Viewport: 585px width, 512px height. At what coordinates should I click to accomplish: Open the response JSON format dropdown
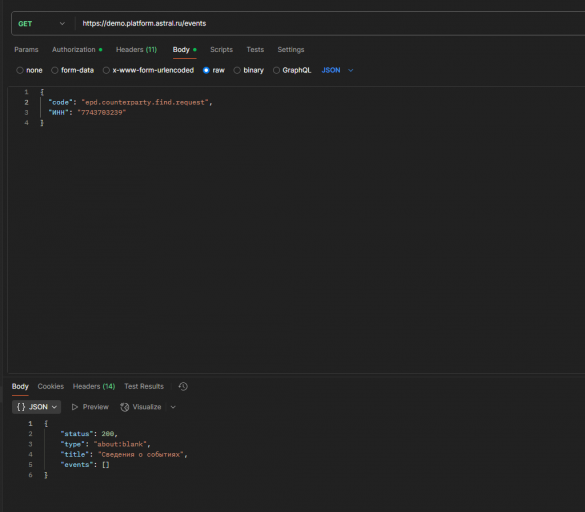37,407
